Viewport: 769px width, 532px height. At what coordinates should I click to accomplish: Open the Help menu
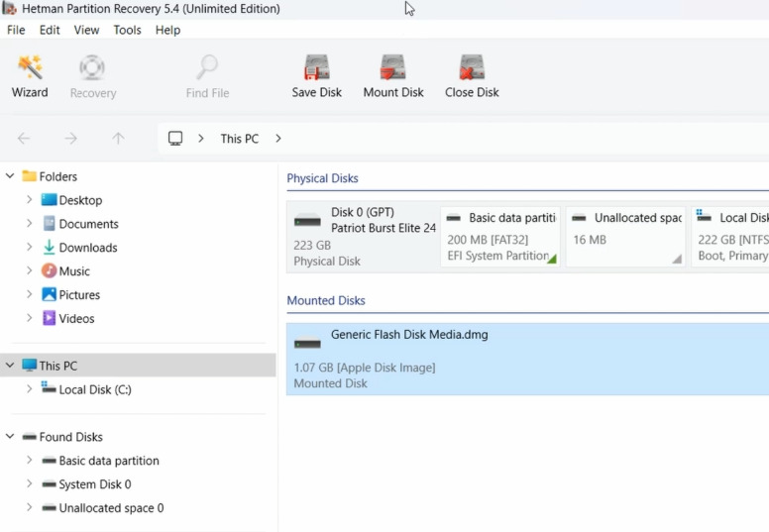pos(167,30)
